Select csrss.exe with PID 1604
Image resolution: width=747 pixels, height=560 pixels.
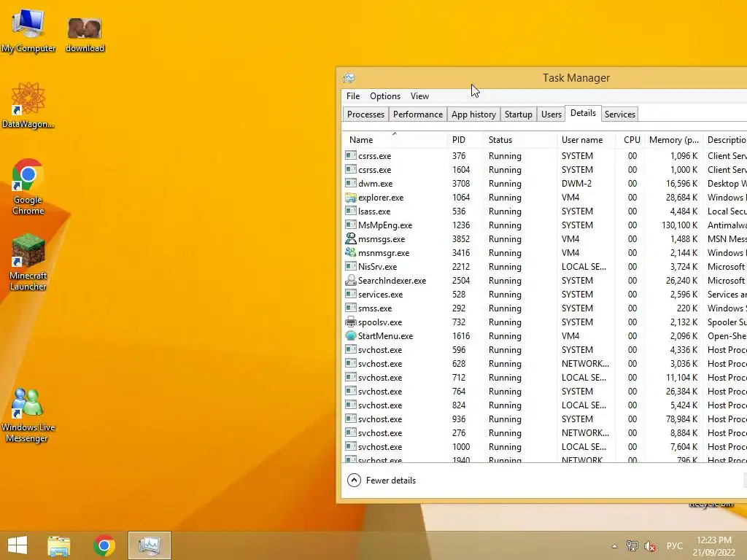544,169
